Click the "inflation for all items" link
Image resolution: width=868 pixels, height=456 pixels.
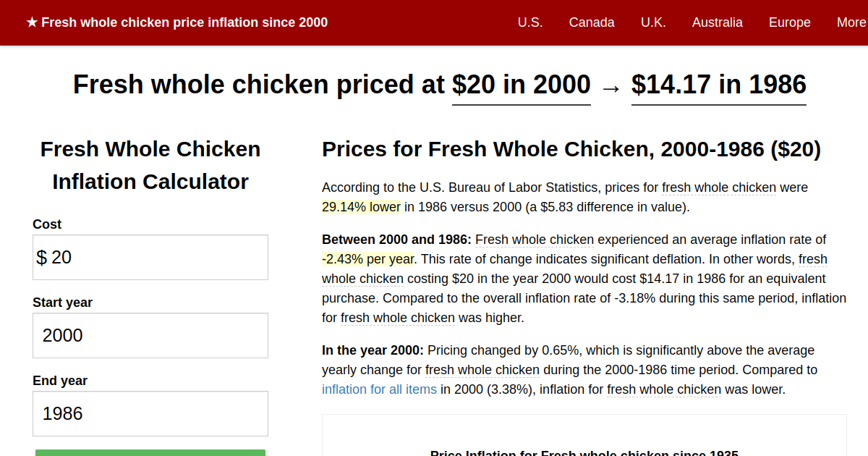point(379,389)
